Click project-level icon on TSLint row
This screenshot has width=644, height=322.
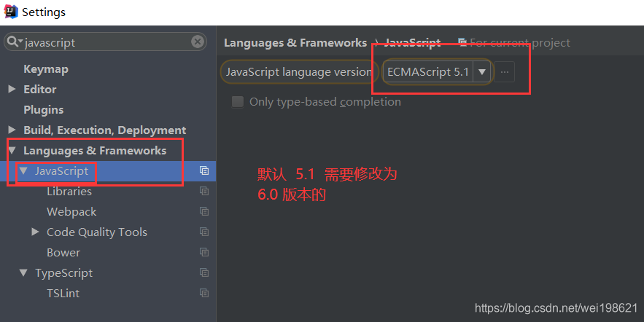[x=204, y=293]
